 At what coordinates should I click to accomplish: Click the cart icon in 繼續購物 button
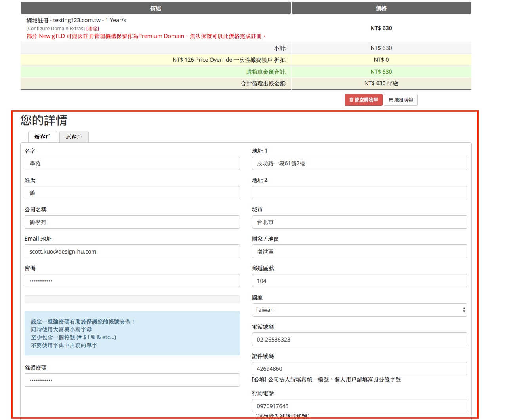[x=391, y=100]
